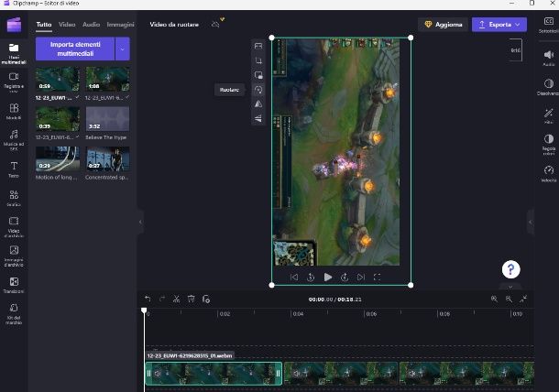Collapse the left media panel
The image size is (559, 392).
(x=140, y=222)
